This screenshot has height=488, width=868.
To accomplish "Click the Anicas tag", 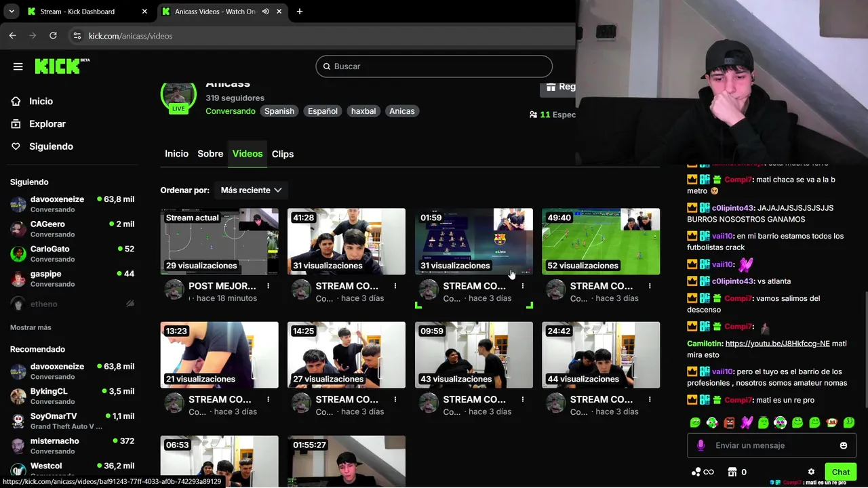I will [402, 111].
